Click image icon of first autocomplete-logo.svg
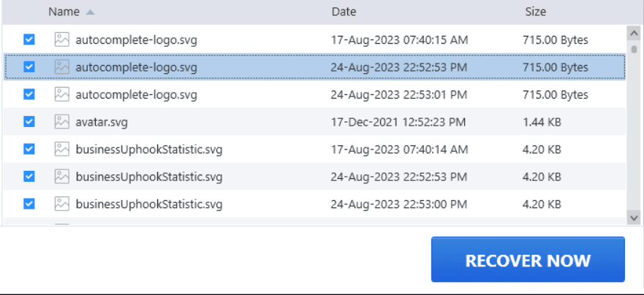The image size is (644, 295). coord(62,39)
